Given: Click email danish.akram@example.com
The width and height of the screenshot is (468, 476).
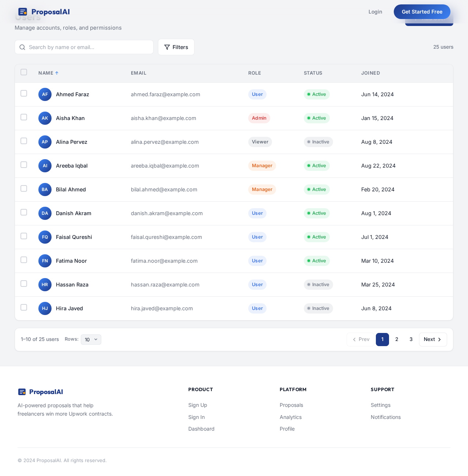Looking at the screenshot, I should (167, 213).
